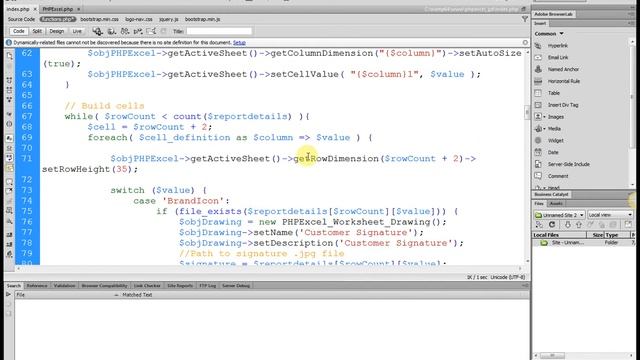Click the Connect to remote server icon
640x360 pixels.
pos(539,224)
